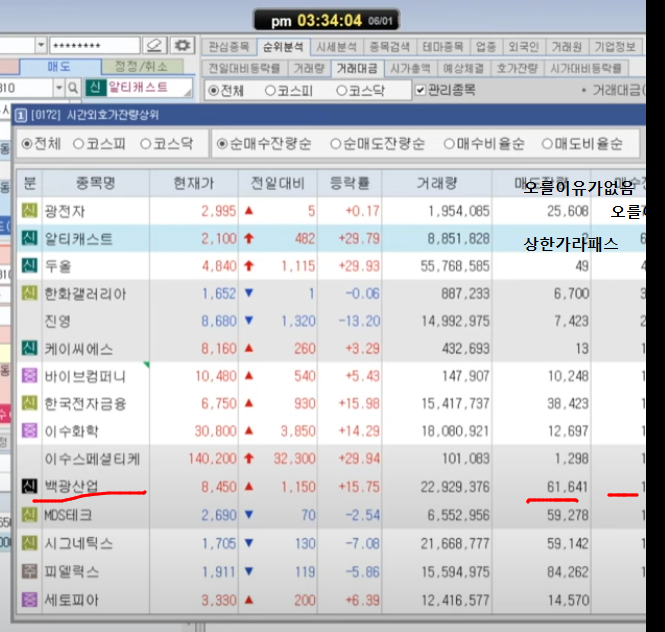This screenshot has height=632, width=665.
Task: Click 두올 price 4,840
Action: [x=219, y=266]
